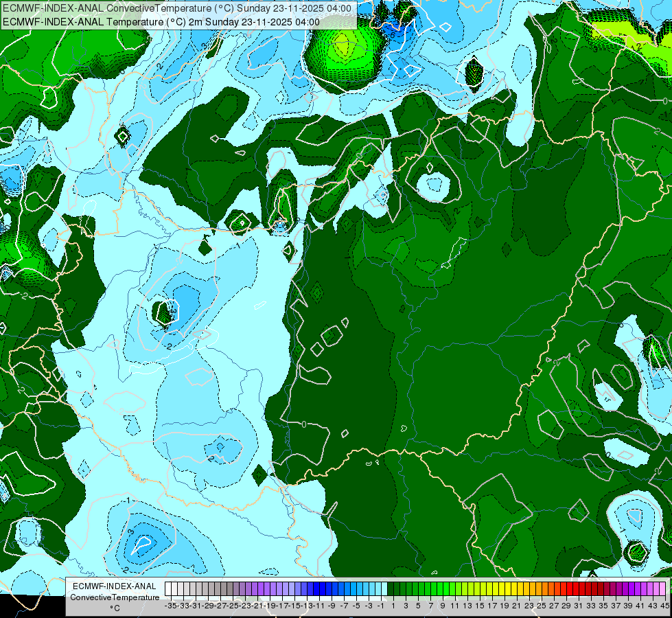Click the Temperature 2m title line
This screenshot has width=672, height=618.
pyautogui.click(x=161, y=22)
